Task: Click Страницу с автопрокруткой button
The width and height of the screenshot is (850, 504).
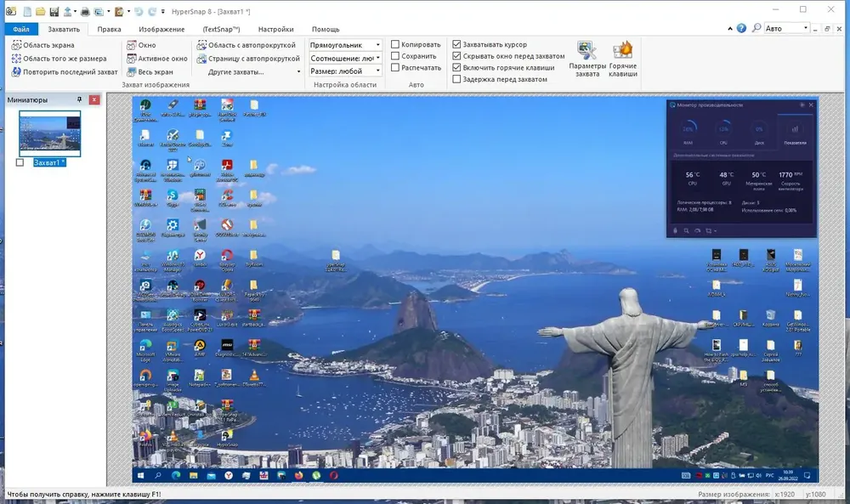Action: 248,59
